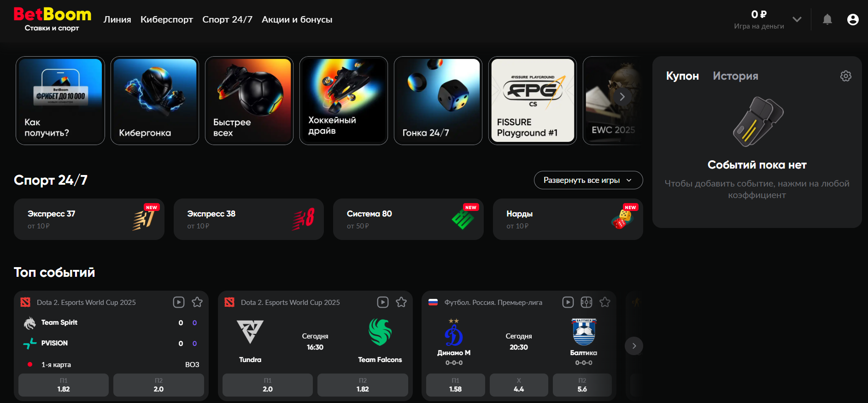Open coupon settings gear
The height and width of the screenshot is (403, 868).
tap(846, 76)
